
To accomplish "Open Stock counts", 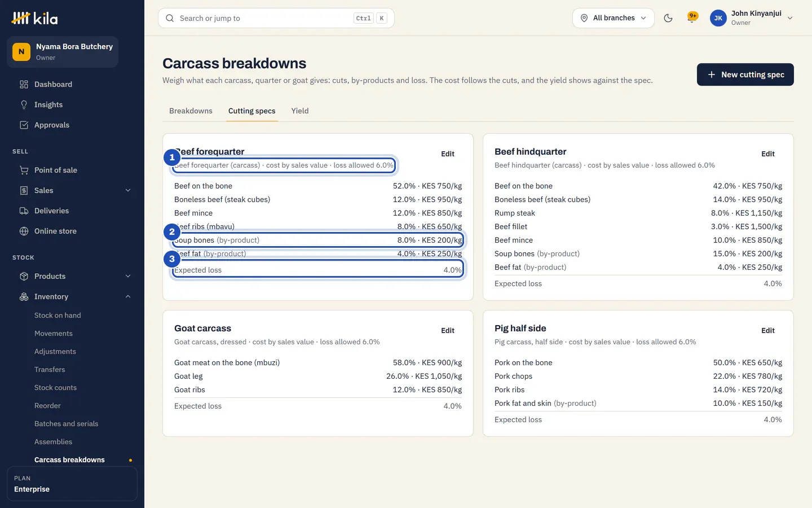I will point(55,388).
